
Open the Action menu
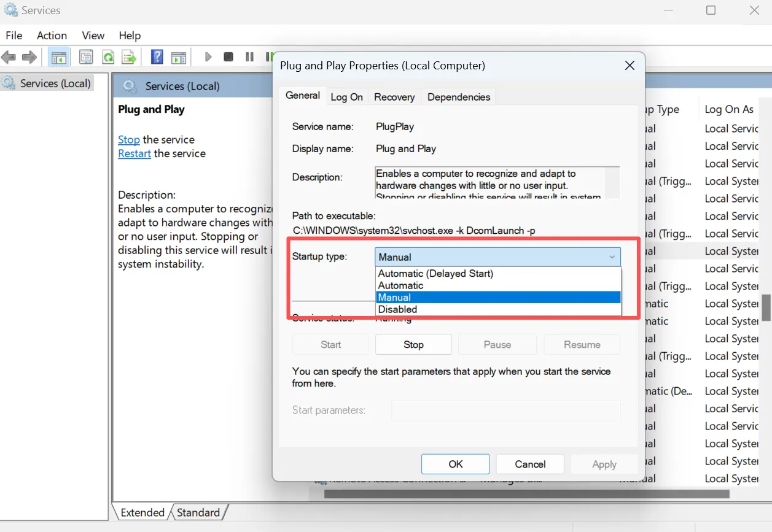(52, 36)
